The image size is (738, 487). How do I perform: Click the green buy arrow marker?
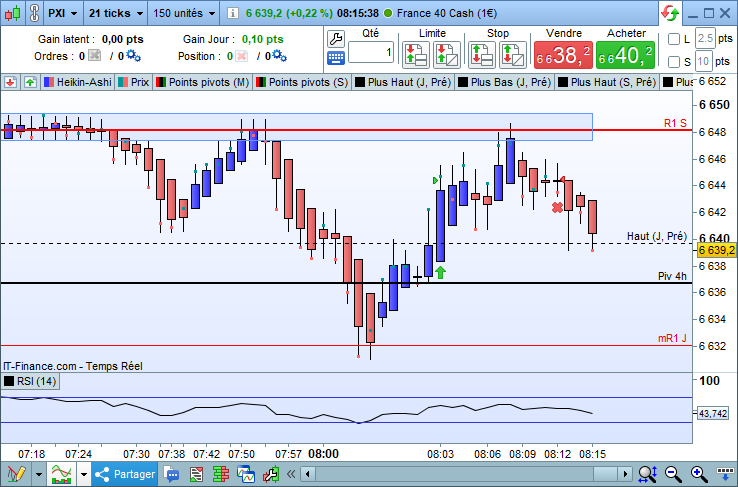tap(440, 272)
